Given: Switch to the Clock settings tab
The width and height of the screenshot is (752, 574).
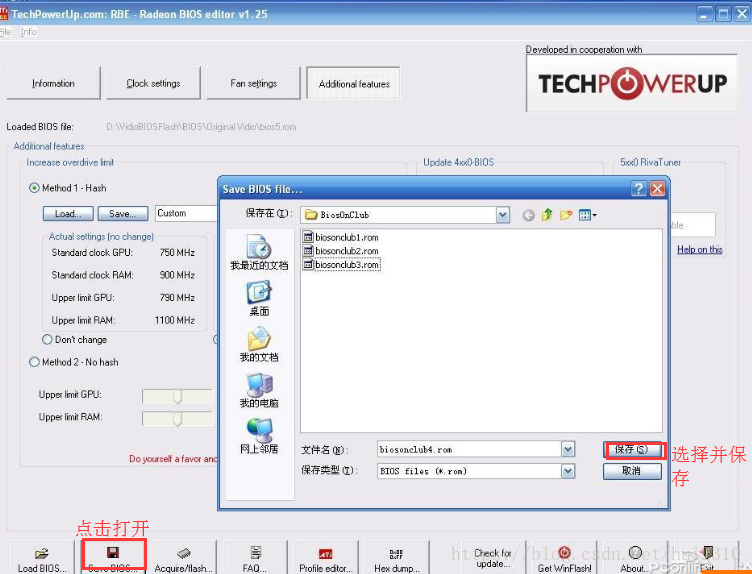Looking at the screenshot, I should click(x=153, y=84).
